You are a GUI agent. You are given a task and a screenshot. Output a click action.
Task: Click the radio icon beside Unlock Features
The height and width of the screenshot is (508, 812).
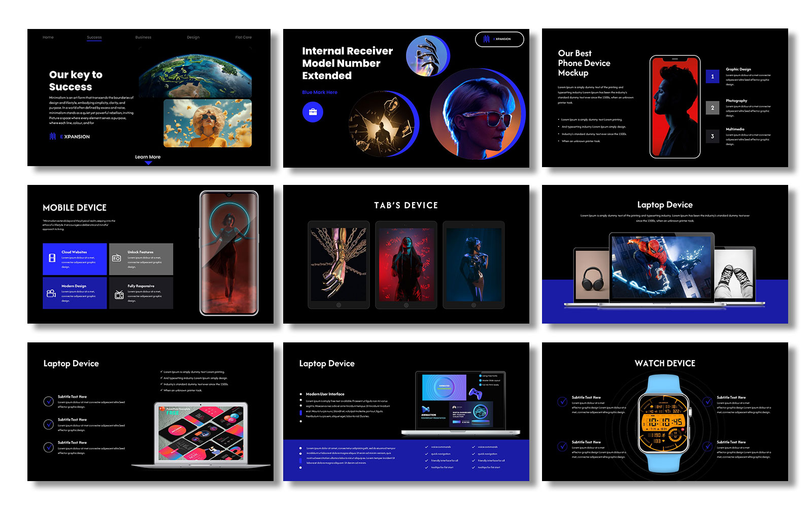tap(116, 258)
